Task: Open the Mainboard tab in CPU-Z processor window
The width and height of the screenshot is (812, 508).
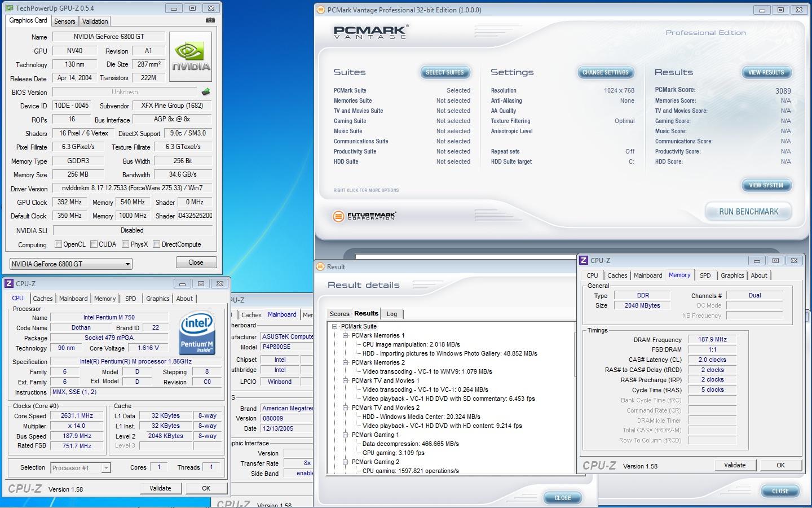Action: click(73, 299)
